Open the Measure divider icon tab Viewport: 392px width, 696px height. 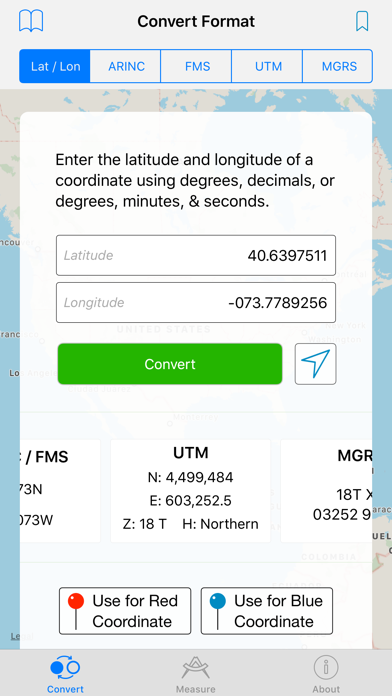coord(196,668)
